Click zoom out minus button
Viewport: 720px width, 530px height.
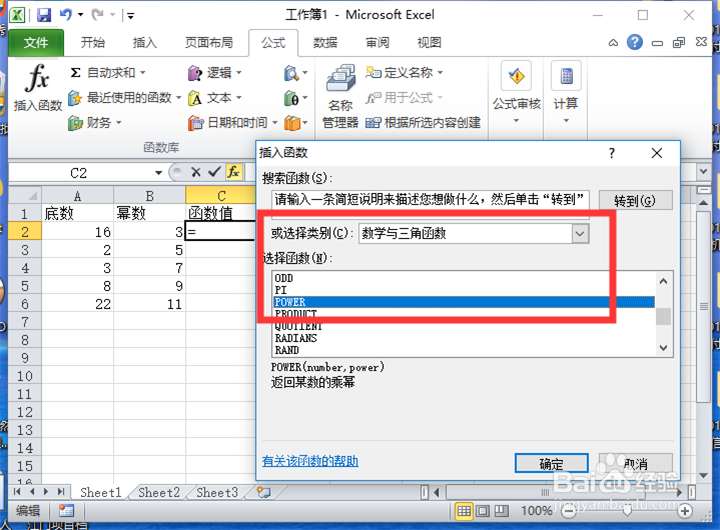click(x=569, y=511)
